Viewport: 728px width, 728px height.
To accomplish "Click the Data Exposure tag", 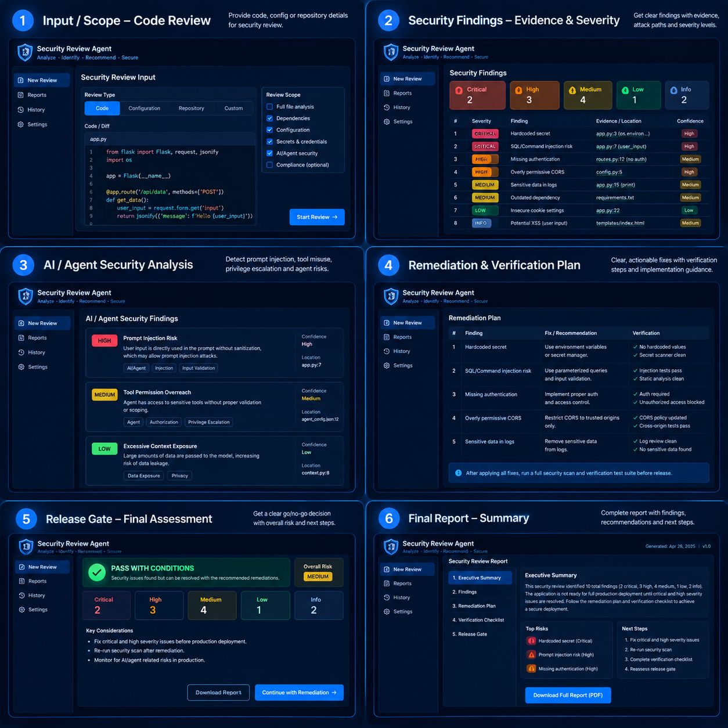I will (144, 475).
